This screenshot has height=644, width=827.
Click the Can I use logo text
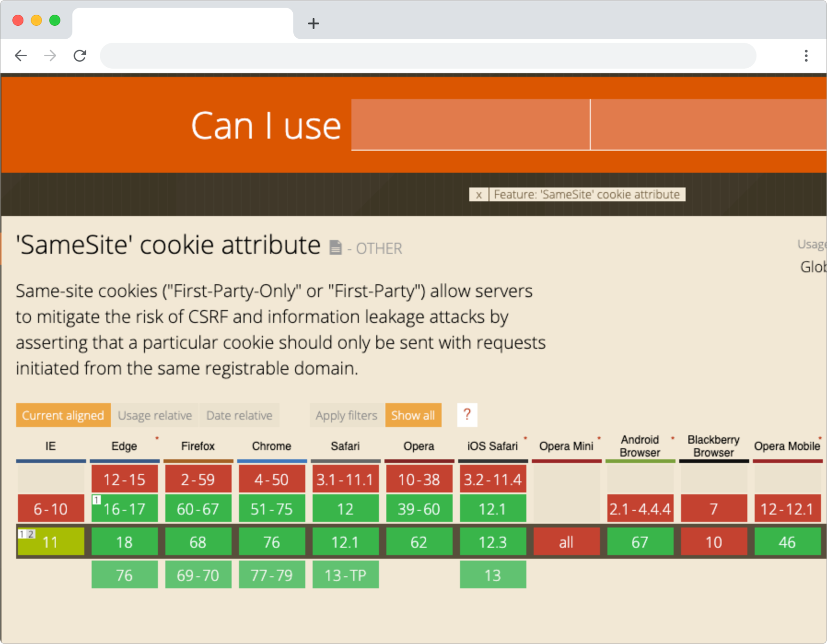click(266, 125)
